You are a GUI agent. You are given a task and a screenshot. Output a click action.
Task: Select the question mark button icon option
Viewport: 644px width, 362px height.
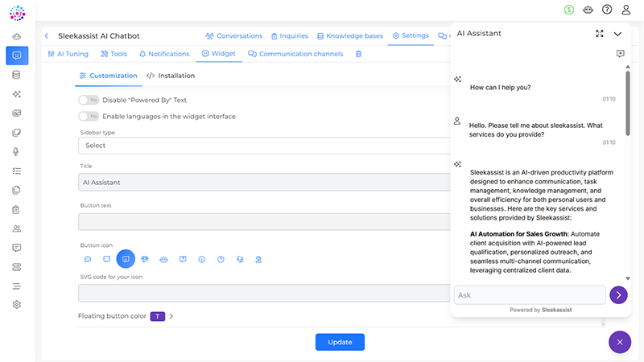[x=221, y=259]
